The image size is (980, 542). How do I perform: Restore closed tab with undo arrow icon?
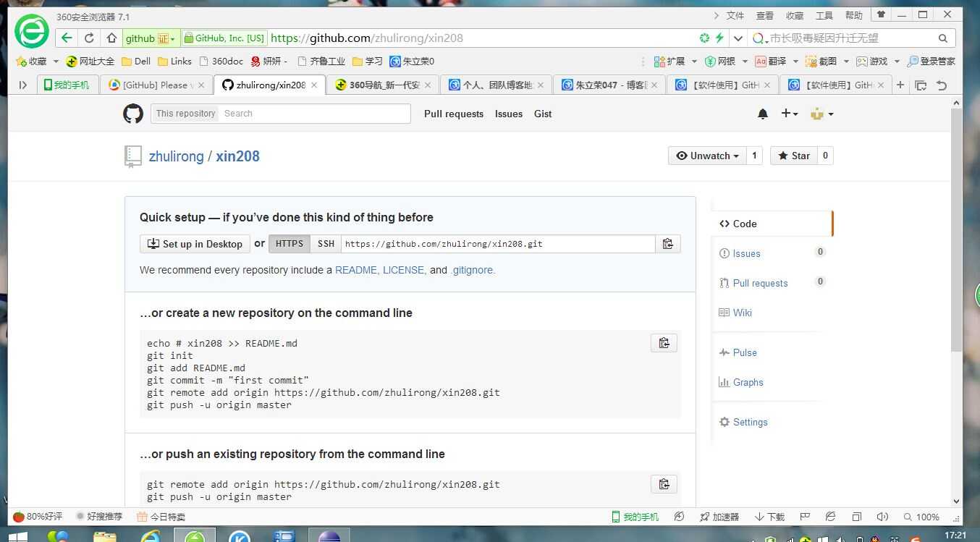(x=942, y=85)
